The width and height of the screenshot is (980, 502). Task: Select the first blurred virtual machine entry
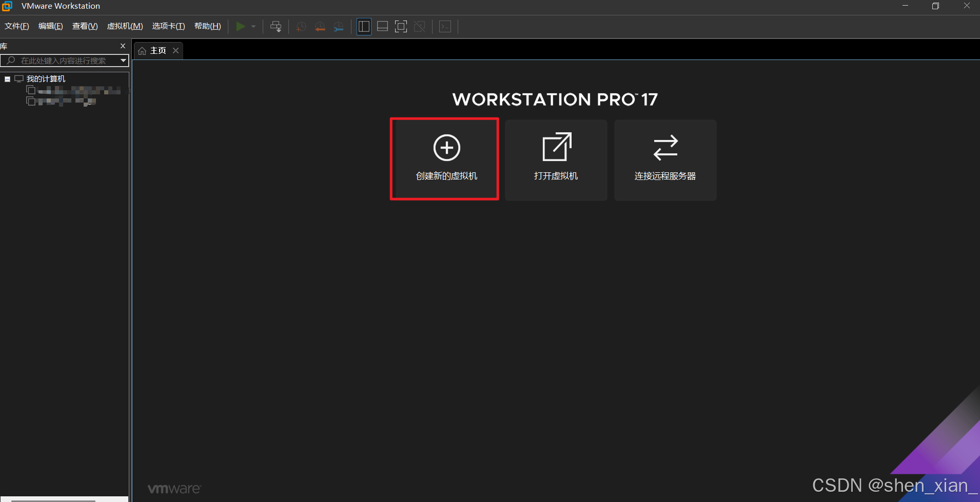point(74,90)
